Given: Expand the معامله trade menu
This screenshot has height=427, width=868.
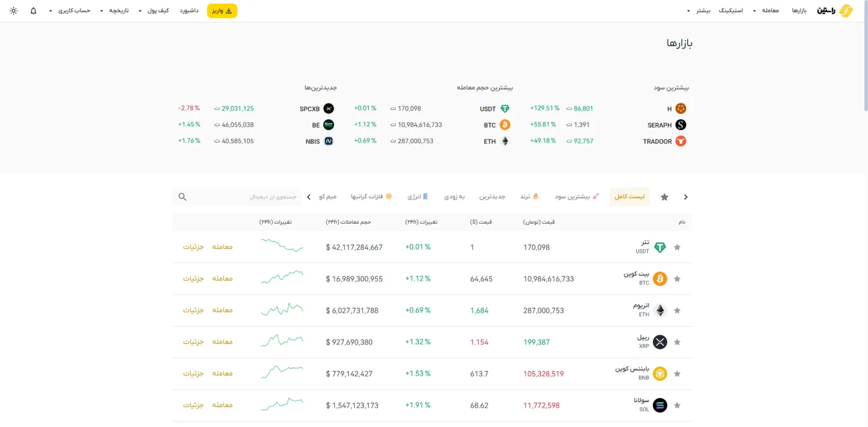Looking at the screenshot, I should tap(766, 11).
